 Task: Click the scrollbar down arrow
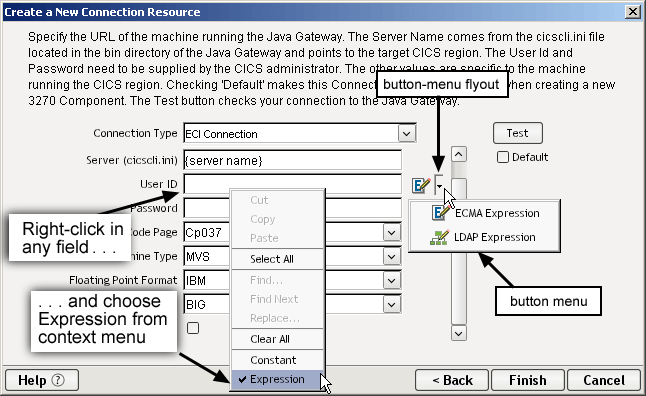(459, 333)
